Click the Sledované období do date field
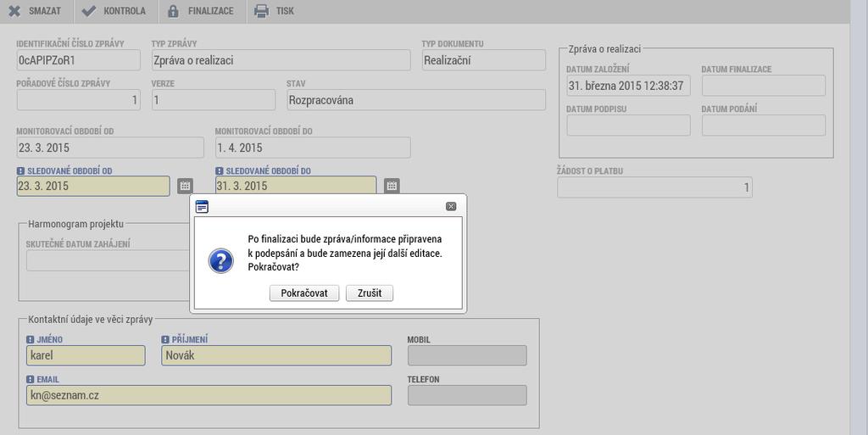The height and width of the screenshot is (435, 868). (x=296, y=186)
